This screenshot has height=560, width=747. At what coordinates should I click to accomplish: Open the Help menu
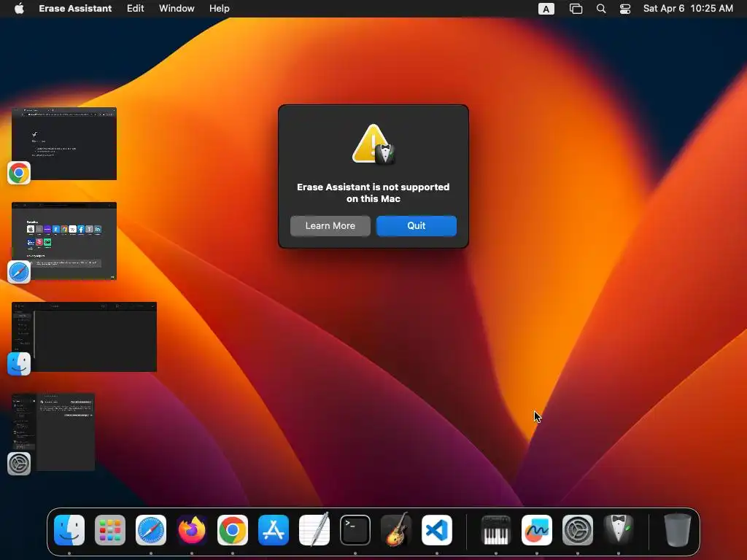click(219, 9)
